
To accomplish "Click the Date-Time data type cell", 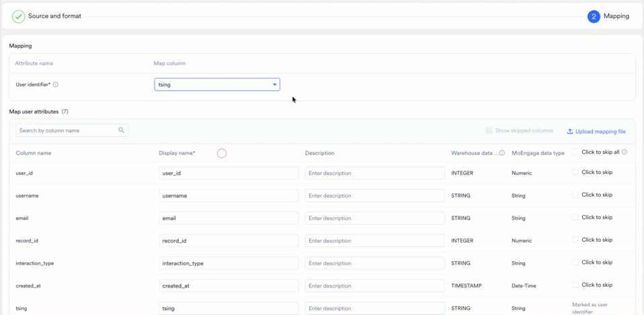I will point(523,286).
